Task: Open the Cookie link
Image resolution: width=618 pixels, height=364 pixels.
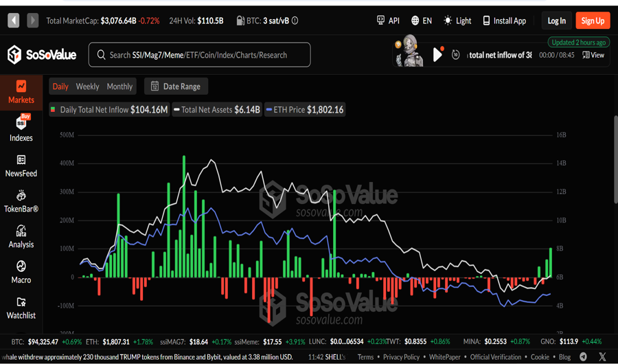Action: [540, 357]
